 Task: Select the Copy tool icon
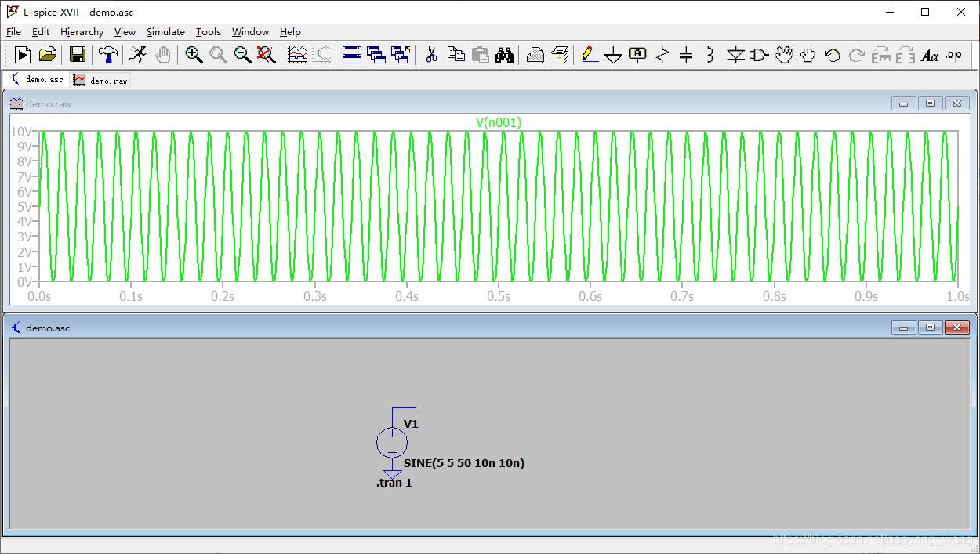pyautogui.click(x=456, y=54)
